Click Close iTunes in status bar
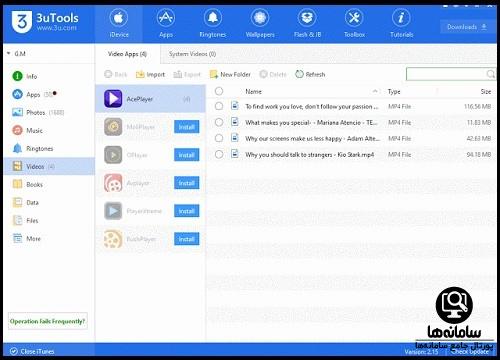 pyautogui.click(x=32, y=351)
